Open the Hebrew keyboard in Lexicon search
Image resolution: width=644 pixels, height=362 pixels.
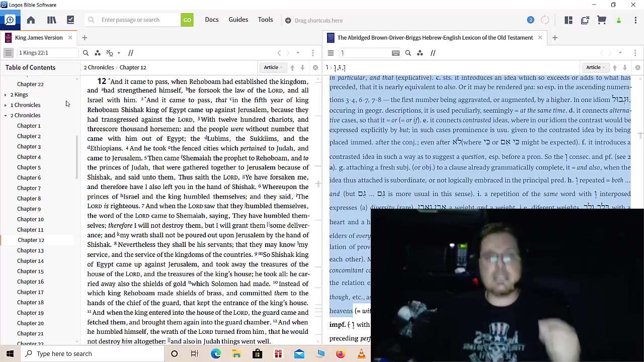pos(395,53)
